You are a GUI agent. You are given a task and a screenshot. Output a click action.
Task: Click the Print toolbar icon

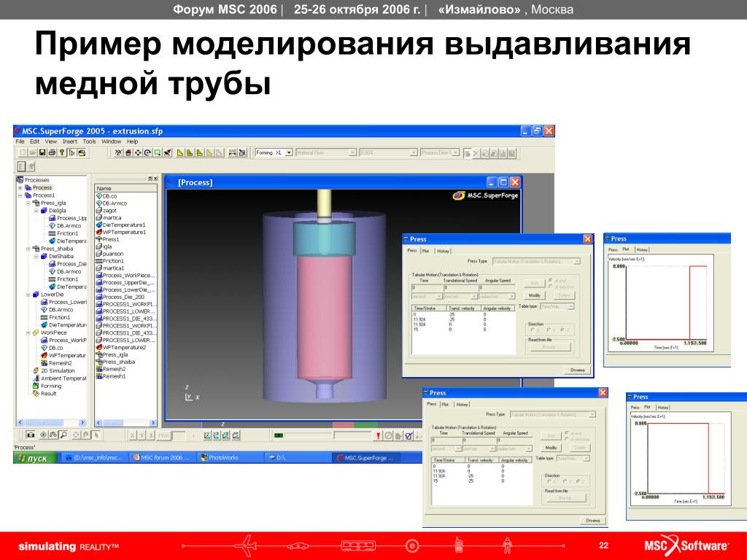[52, 153]
